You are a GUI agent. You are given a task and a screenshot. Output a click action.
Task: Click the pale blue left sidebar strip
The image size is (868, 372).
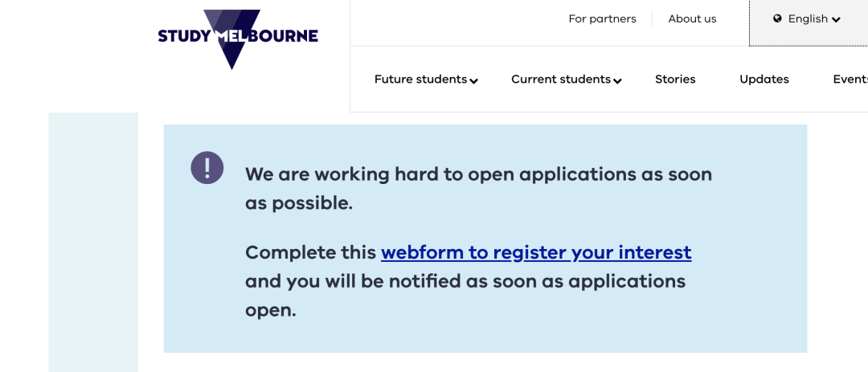(93, 242)
